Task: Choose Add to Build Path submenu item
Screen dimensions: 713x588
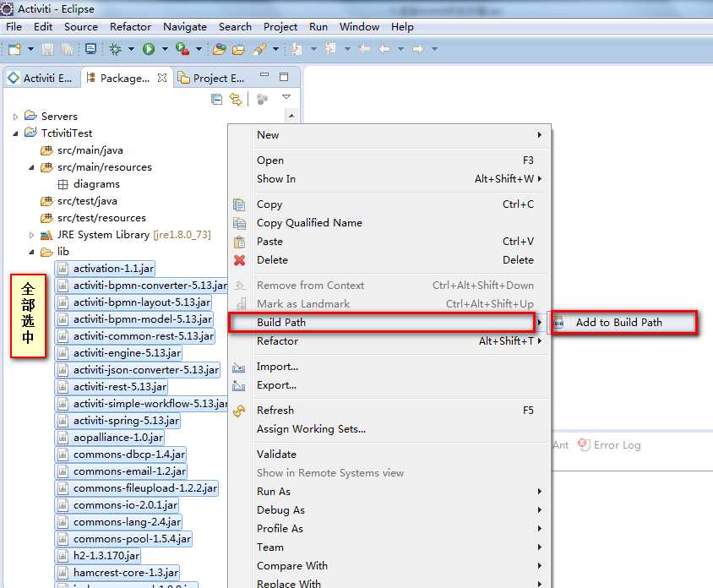Action: click(623, 323)
